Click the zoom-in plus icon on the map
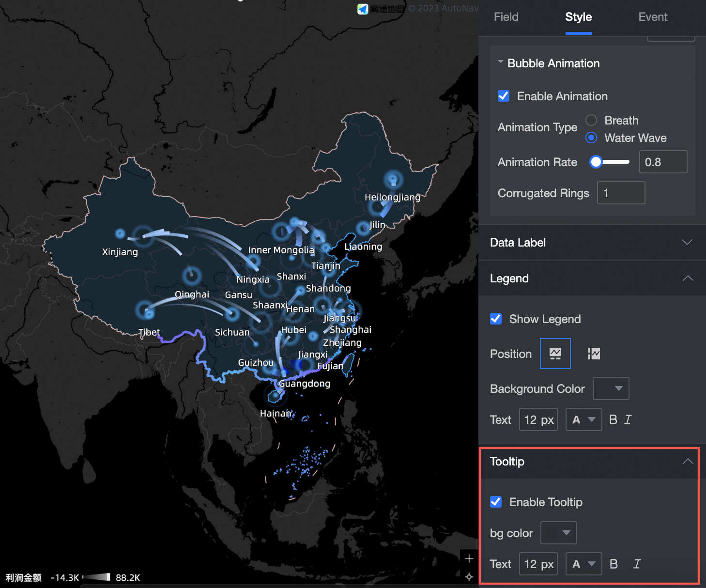Screen dimensions: 706x588 tap(468, 558)
